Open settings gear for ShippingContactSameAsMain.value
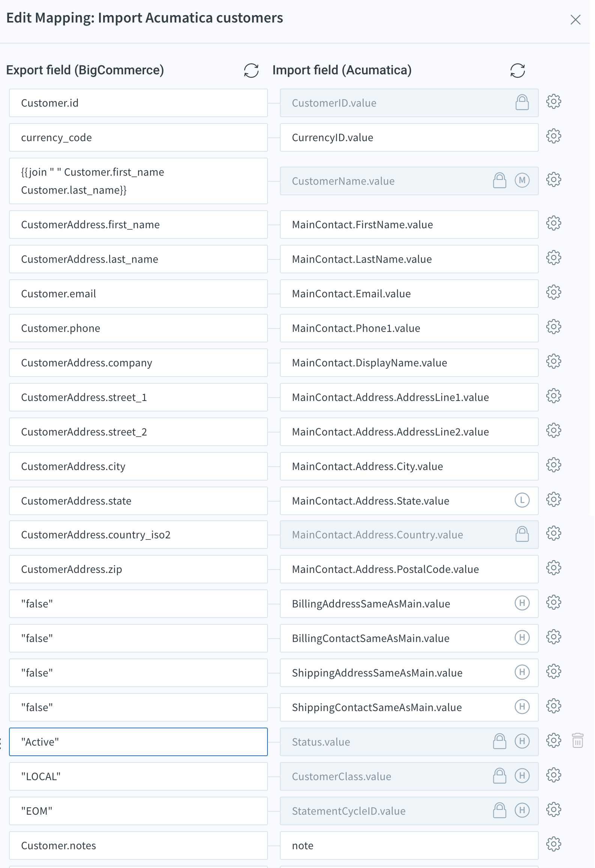This screenshot has height=868, width=595. click(553, 706)
